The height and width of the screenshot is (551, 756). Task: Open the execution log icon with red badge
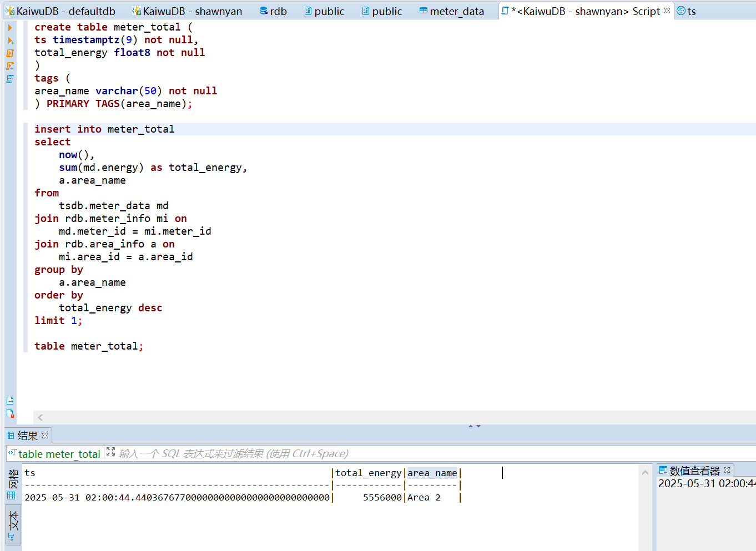tap(10, 413)
